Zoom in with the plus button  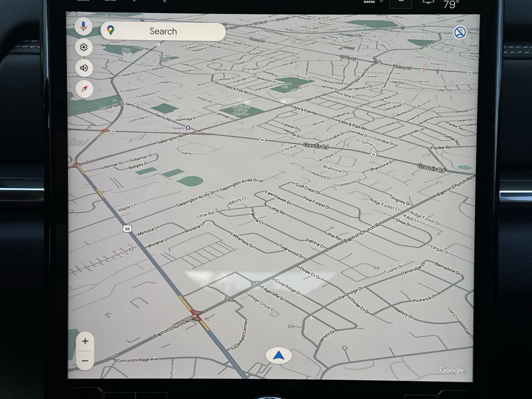point(85,341)
